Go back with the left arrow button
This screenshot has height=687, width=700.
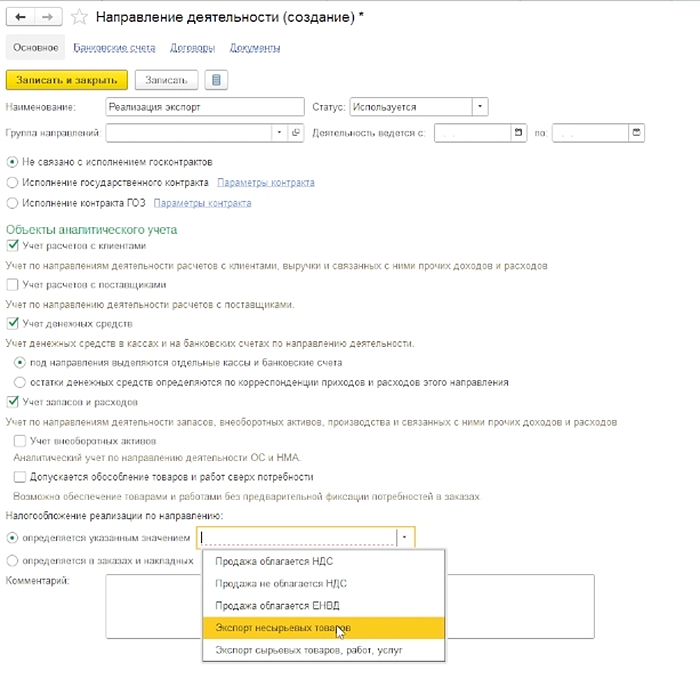coord(20,17)
